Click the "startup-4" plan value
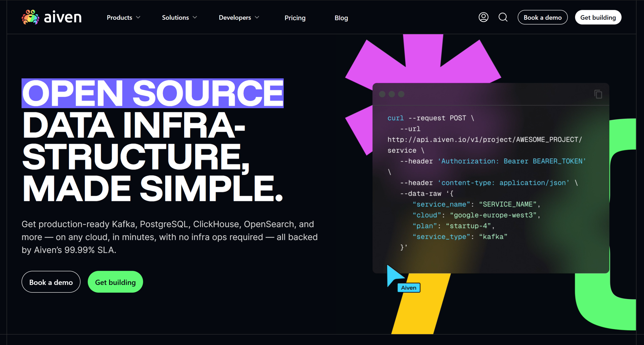The image size is (644, 345). 468,226
